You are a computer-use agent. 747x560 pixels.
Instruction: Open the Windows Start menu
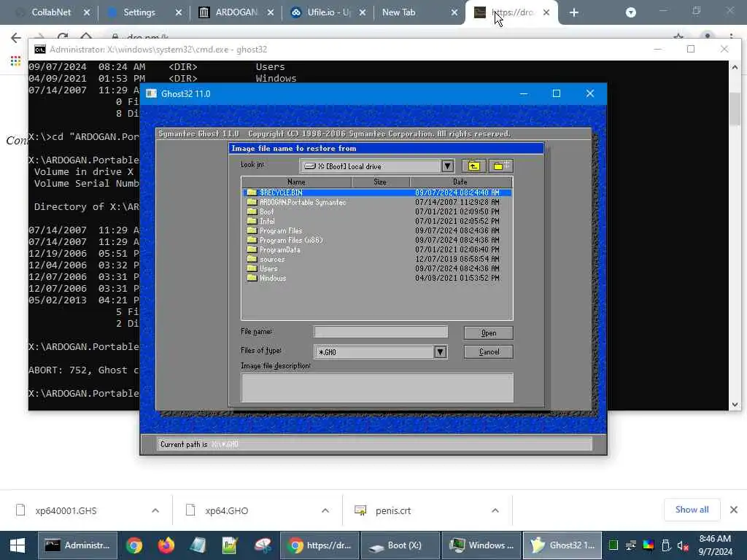click(x=18, y=545)
